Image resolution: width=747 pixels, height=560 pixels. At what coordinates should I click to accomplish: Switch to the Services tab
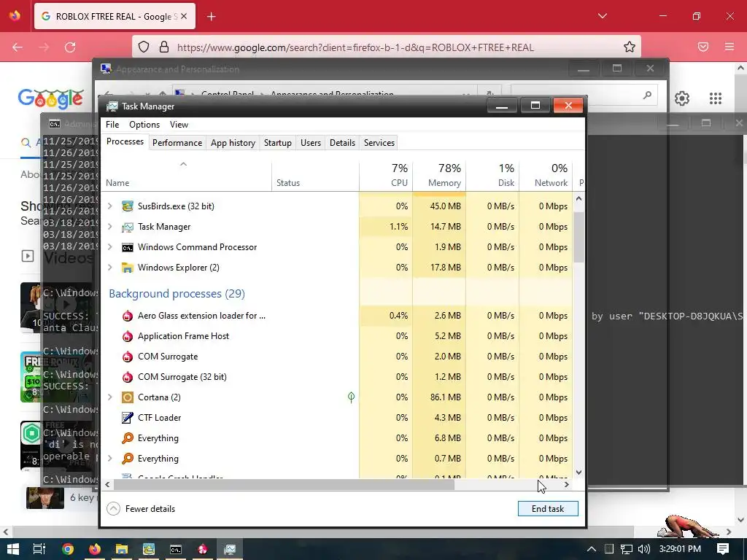(379, 143)
